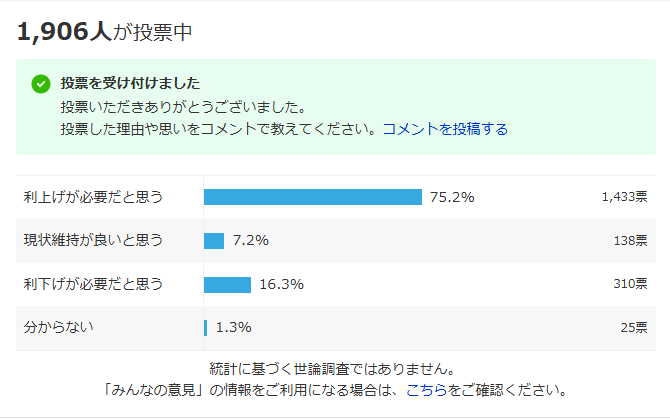Click the 25票 vote count
The width and height of the screenshot is (670, 419).
click(x=634, y=328)
